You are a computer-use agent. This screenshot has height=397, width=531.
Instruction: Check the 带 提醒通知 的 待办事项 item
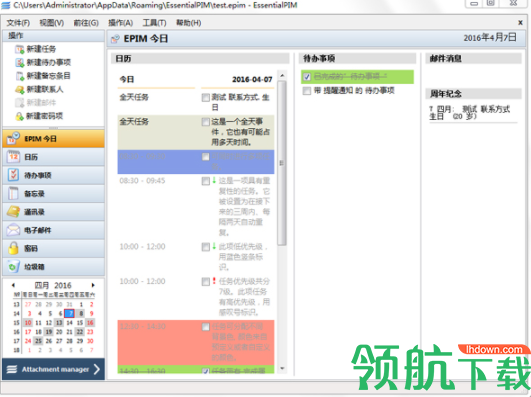307,91
